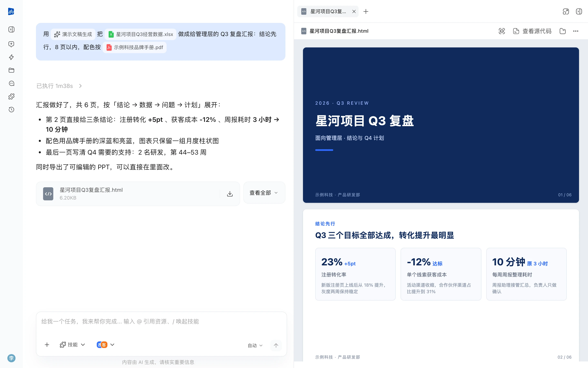Image resolution: width=588 pixels, height=368 pixels.
Task: Open the chat assistant icon in the sidebar
Action: (11, 83)
